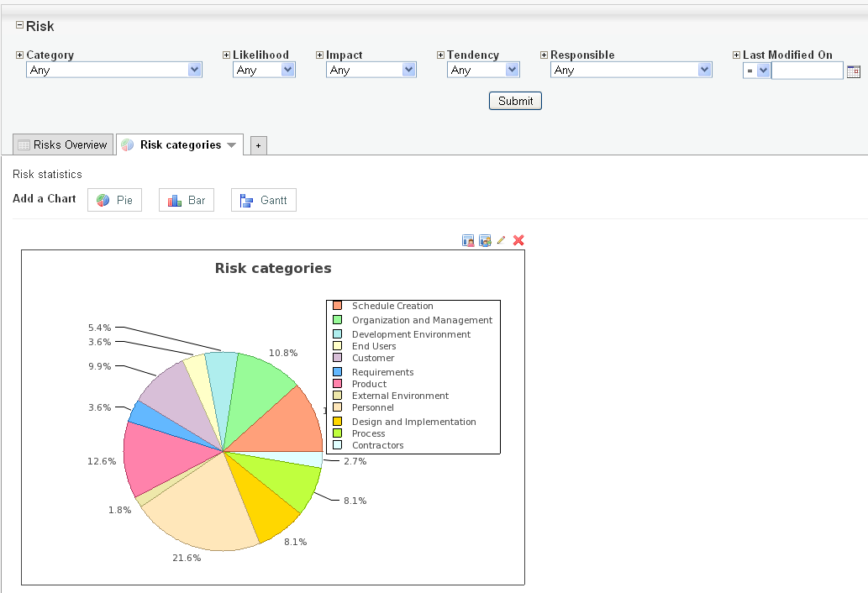The image size is (868, 593).
Task: Open the calendar date picker
Action: 853,71
